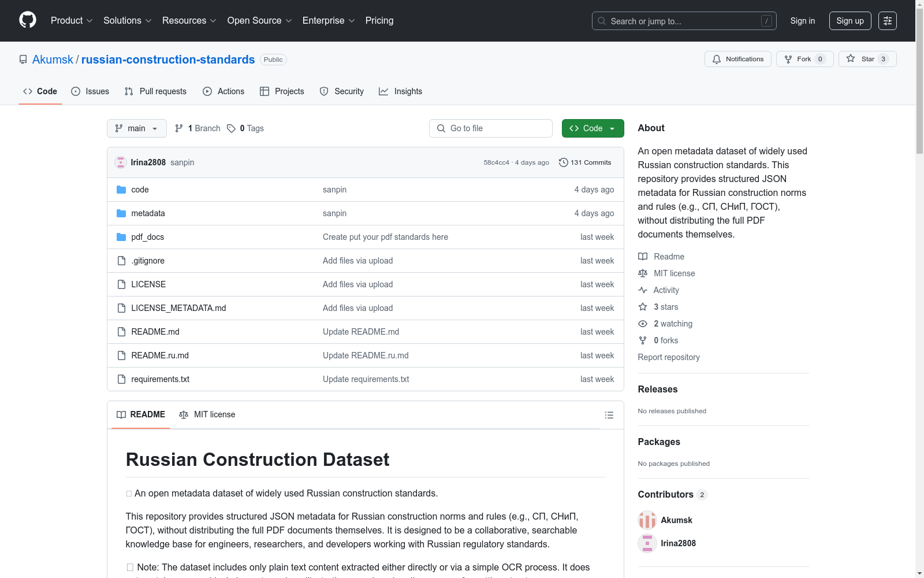The height and width of the screenshot is (578, 924).
Task: Open README outline list icon
Action: pos(609,415)
